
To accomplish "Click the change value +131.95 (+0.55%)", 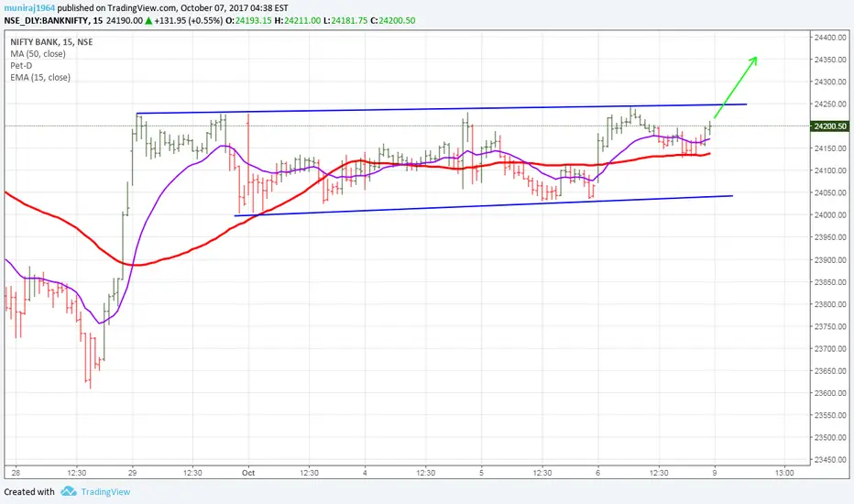I will click(x=189, y=21).
